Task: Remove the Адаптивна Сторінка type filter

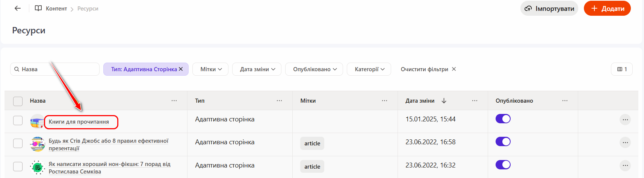Action: tap(181, 69)
